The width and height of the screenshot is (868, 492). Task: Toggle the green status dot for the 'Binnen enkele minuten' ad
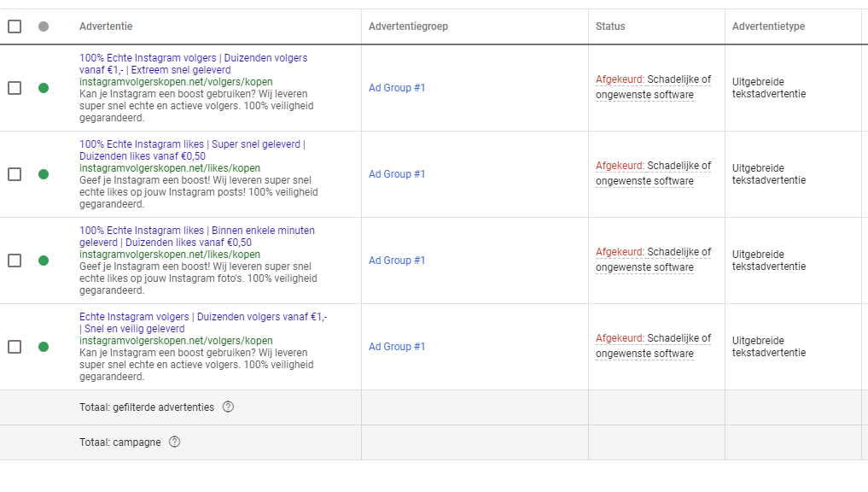44,261
